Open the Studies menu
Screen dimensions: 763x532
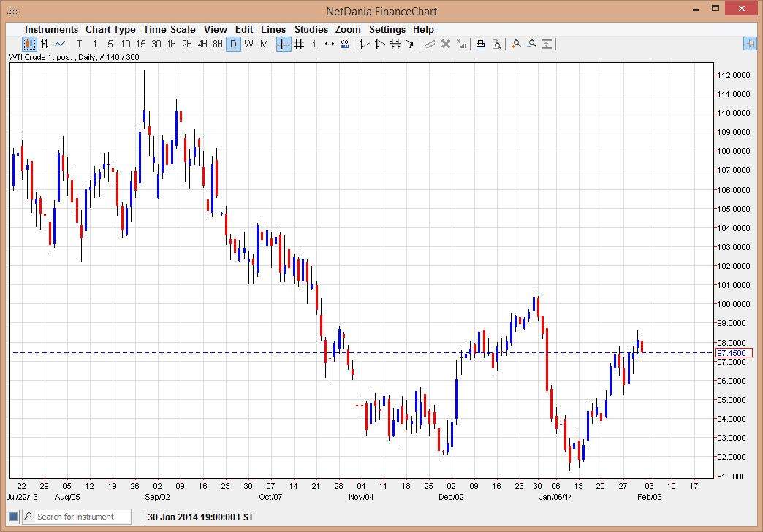click(311, 29)
